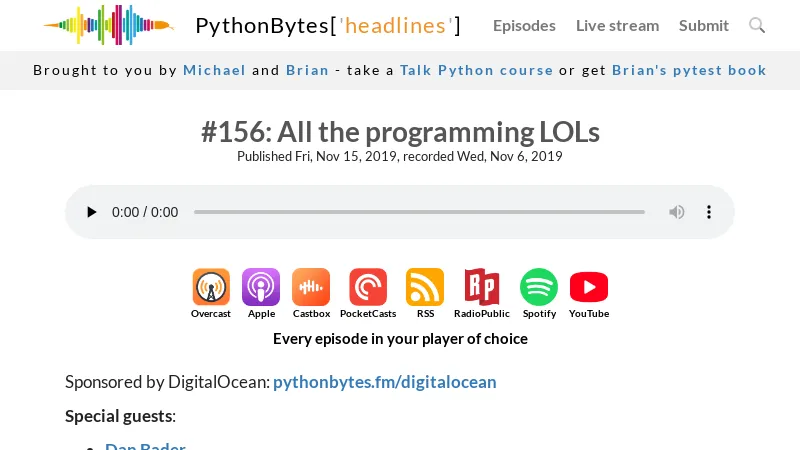Open the Spotify icon
Viewport: 800px width, 450px height.
pos(539,287)
